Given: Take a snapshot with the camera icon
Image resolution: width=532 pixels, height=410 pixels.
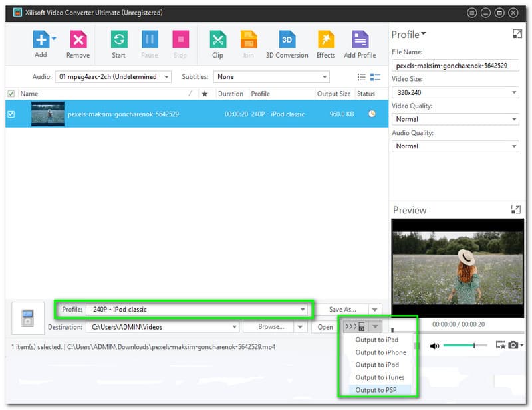Looking at the screenshot, I should tap(513, 345).
